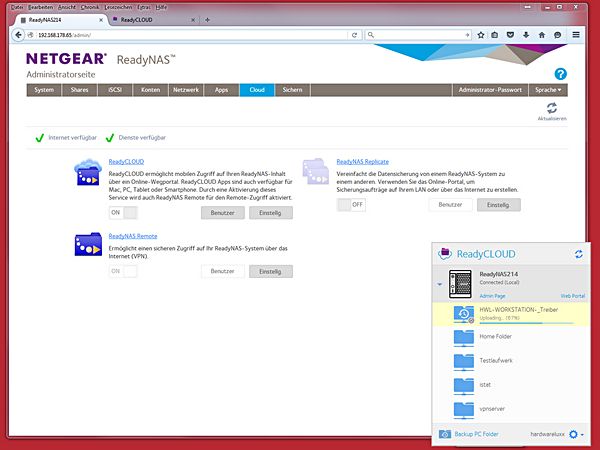Toggle the ReadyNAS Remote ON switch

pyautogui.click(x=123, y=271)
